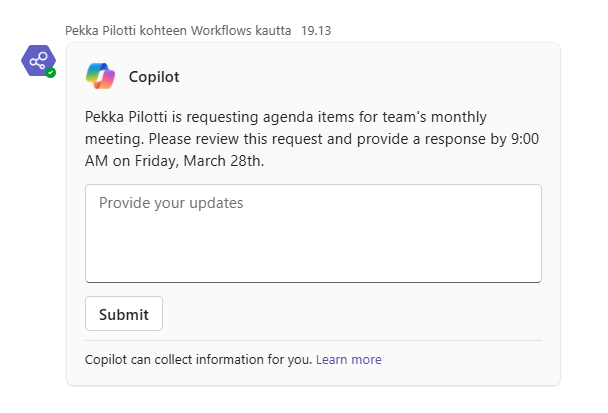
Task: Click the Workflows avatar icon
Action: point(38,61)
